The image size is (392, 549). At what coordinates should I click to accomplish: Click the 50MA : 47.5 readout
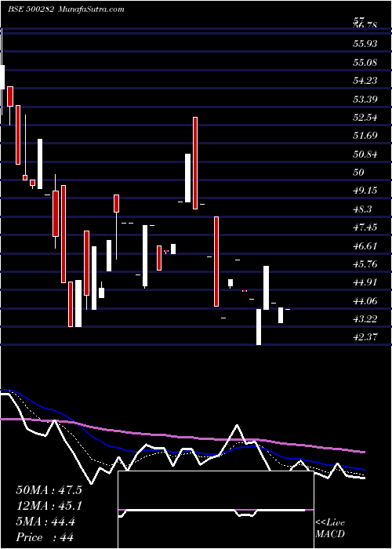click(49, 490)
